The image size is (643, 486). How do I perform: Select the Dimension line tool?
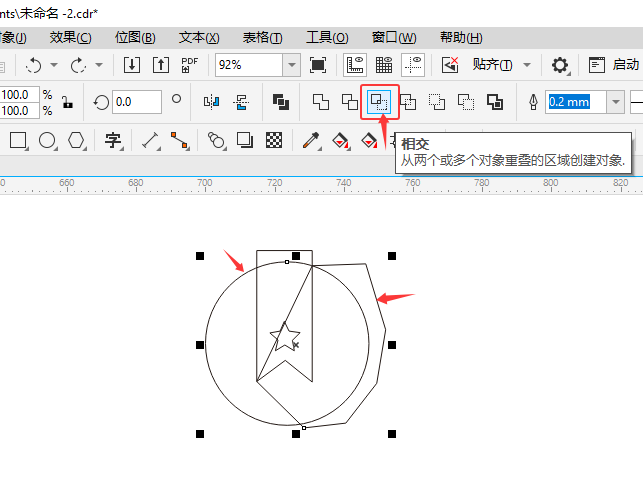pyautogui.click(x=150, y=141)
